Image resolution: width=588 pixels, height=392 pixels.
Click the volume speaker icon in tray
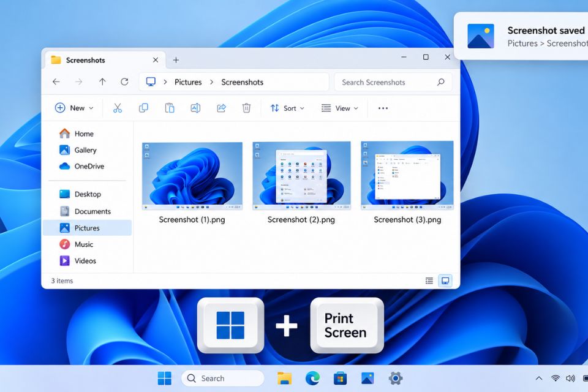coord(570,378)
